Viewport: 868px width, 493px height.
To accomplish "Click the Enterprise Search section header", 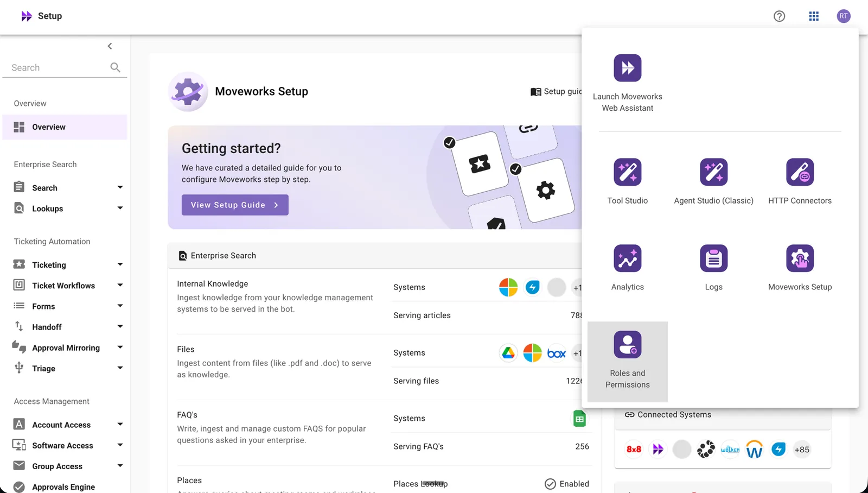I will (374, 256).
